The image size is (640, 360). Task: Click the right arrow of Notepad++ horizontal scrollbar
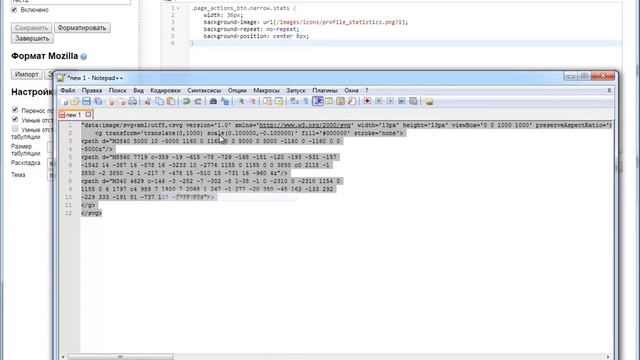pyautogui.click(x=608, y=356)
